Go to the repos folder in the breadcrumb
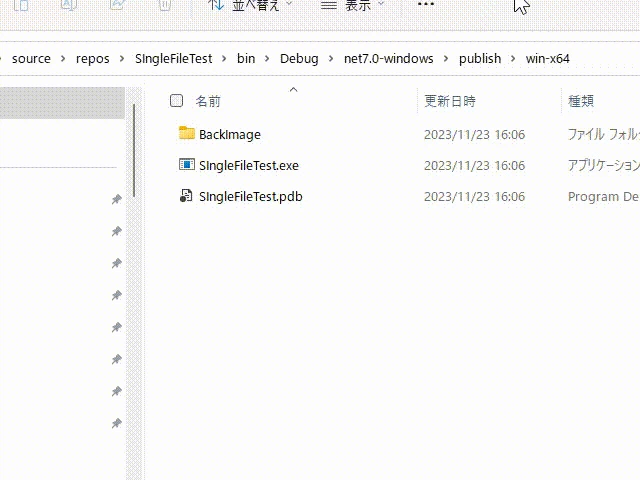 [93, 59]
